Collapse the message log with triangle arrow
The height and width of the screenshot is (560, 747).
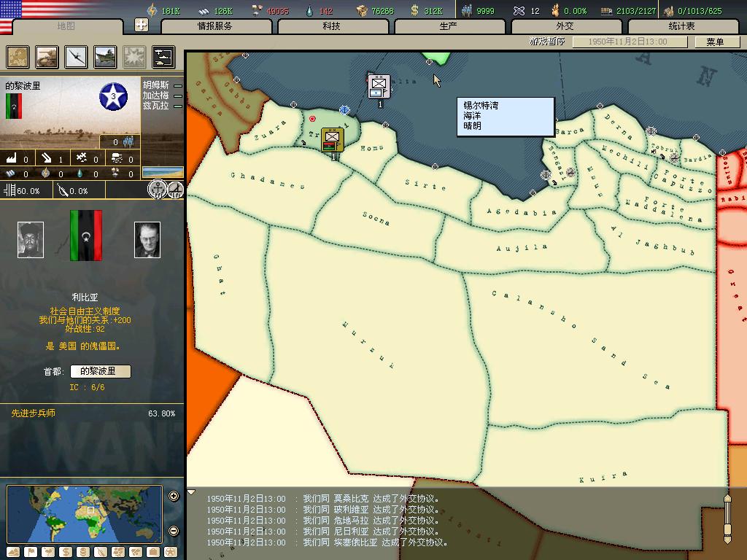191,492
